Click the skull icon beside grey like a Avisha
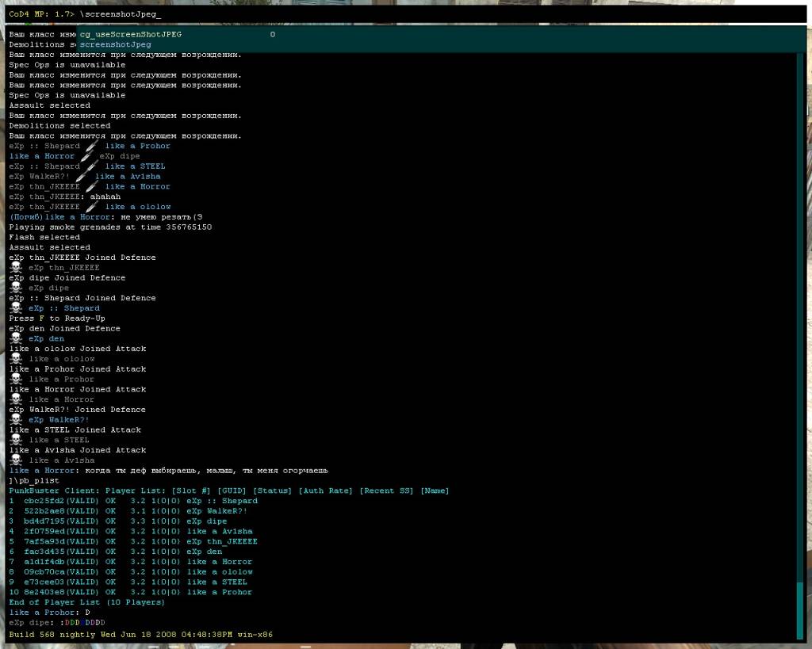The height and width of the screenshot is (649, 812). (x=16, y=460)
